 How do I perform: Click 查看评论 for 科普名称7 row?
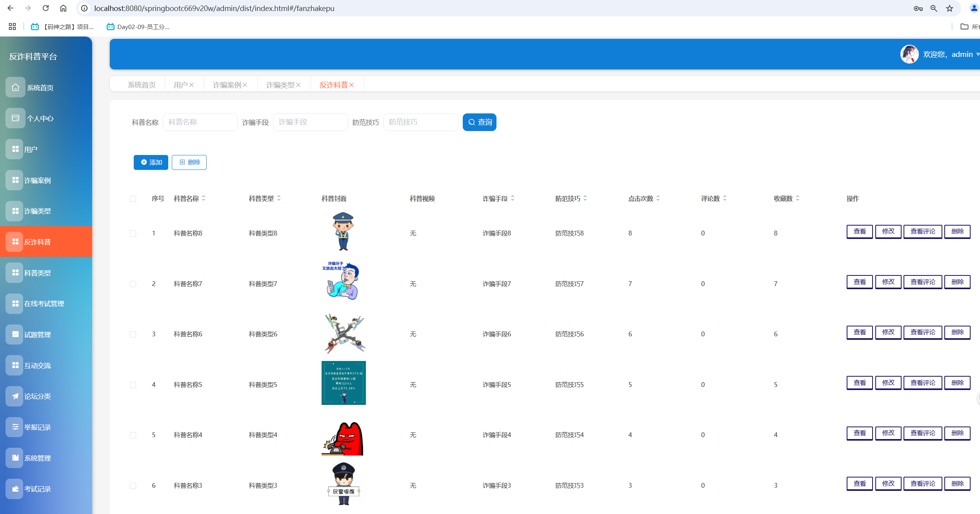pyautogui.click(x=922, y=282)
